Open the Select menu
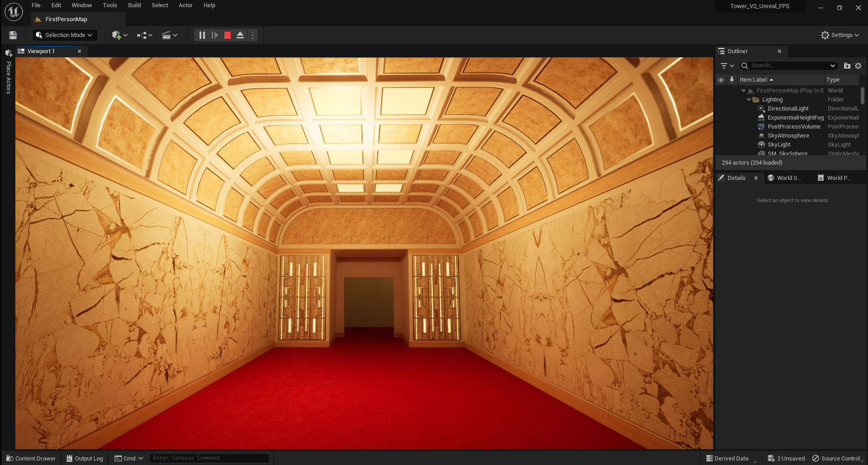The image size is (868, 465). (160, 5)
